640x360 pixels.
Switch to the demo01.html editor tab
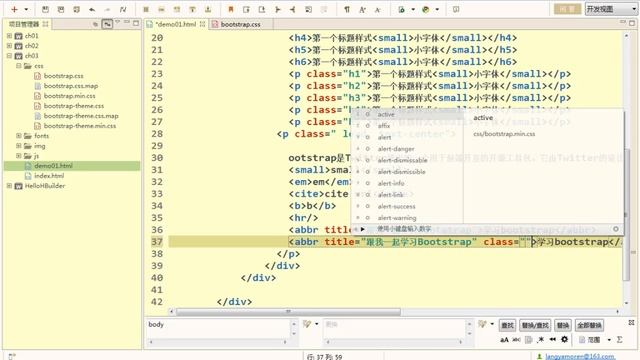coord(176,24)
